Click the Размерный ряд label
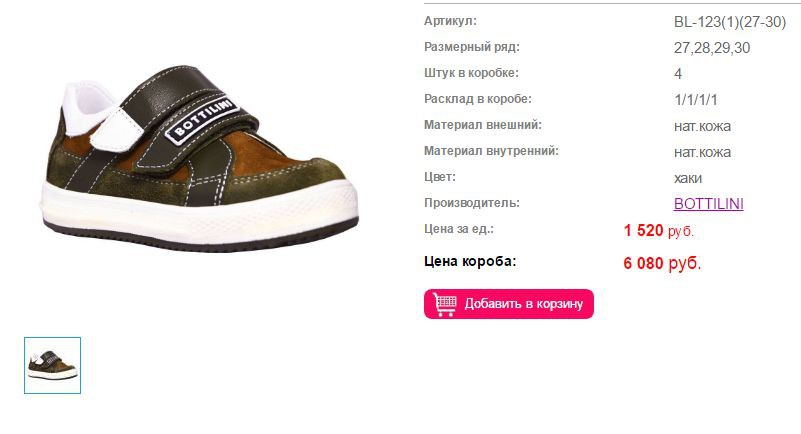The width and height of the screenshot is (801, 434). point(472,47)
